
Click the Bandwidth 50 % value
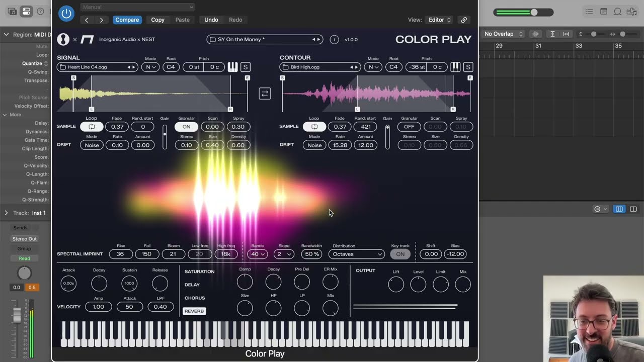click(312, 254)
